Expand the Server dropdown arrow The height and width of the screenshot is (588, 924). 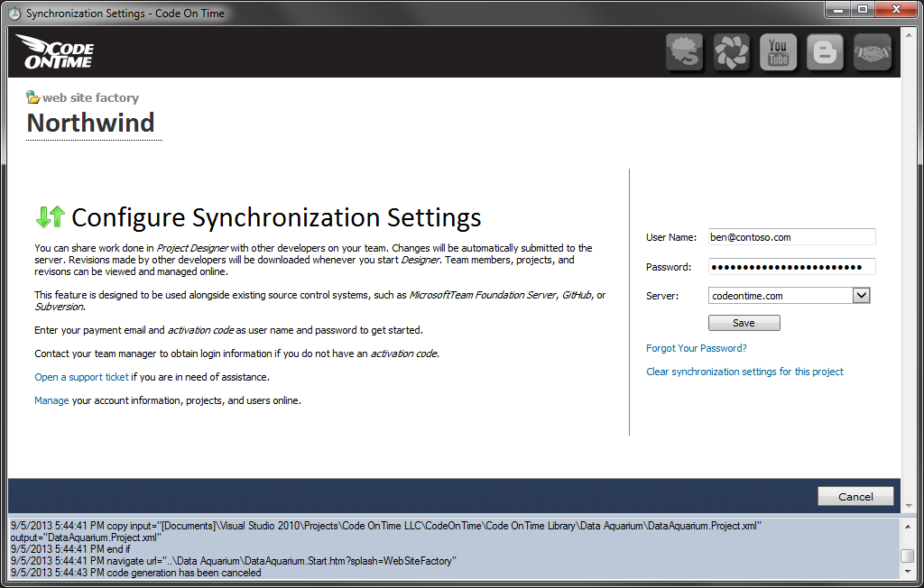click(861, 296)
